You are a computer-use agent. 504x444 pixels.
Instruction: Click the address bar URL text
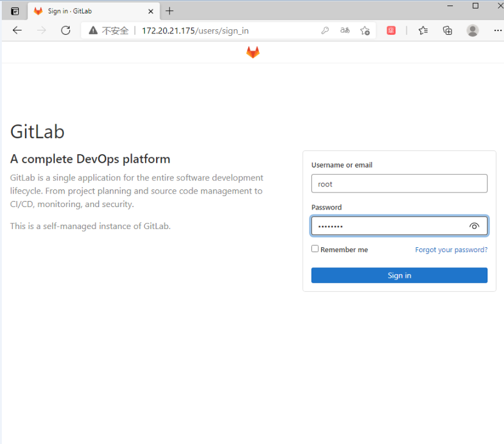[195, 31]
